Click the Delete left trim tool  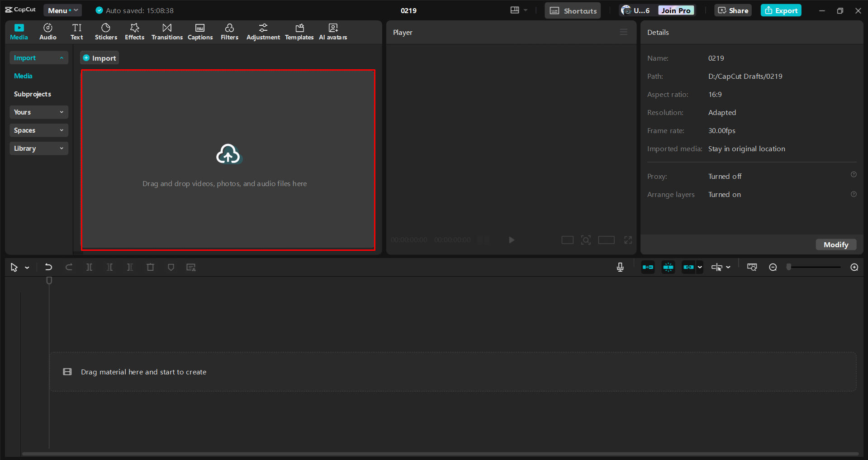109,267
